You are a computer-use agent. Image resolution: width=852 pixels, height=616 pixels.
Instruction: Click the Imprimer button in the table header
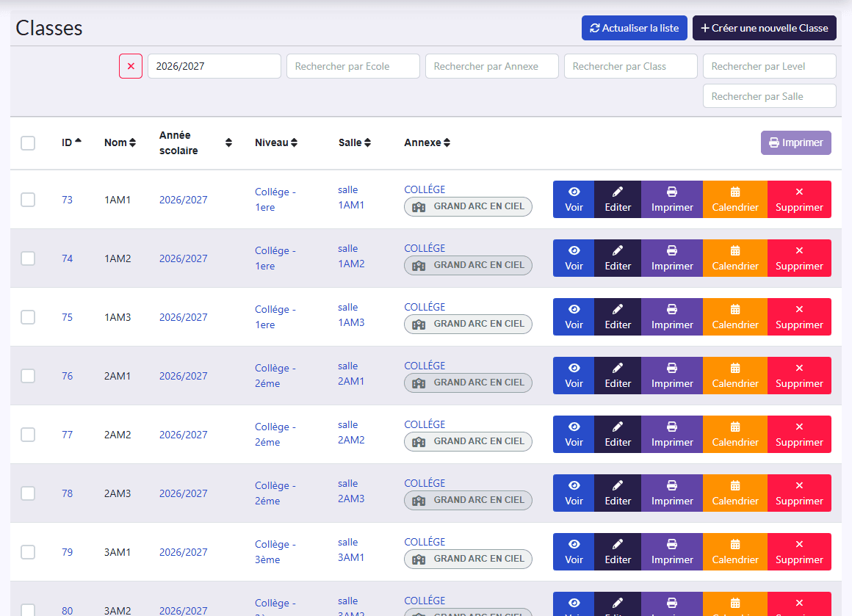tap(795, 143)
